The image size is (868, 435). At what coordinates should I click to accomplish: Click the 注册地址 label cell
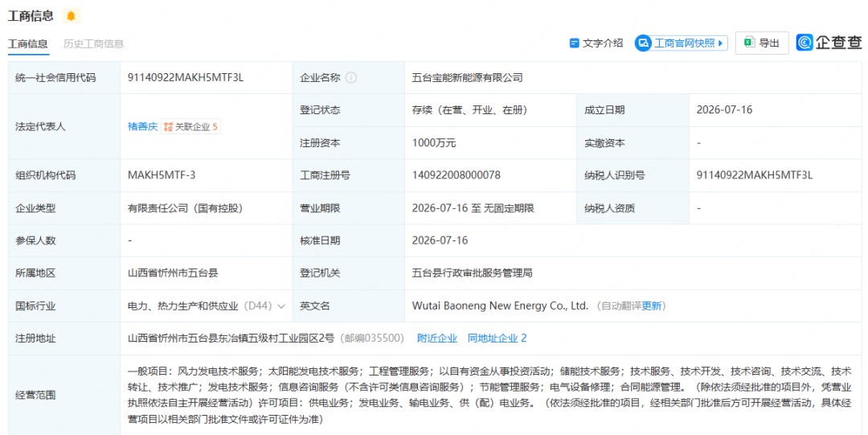[x=64, y=338]
